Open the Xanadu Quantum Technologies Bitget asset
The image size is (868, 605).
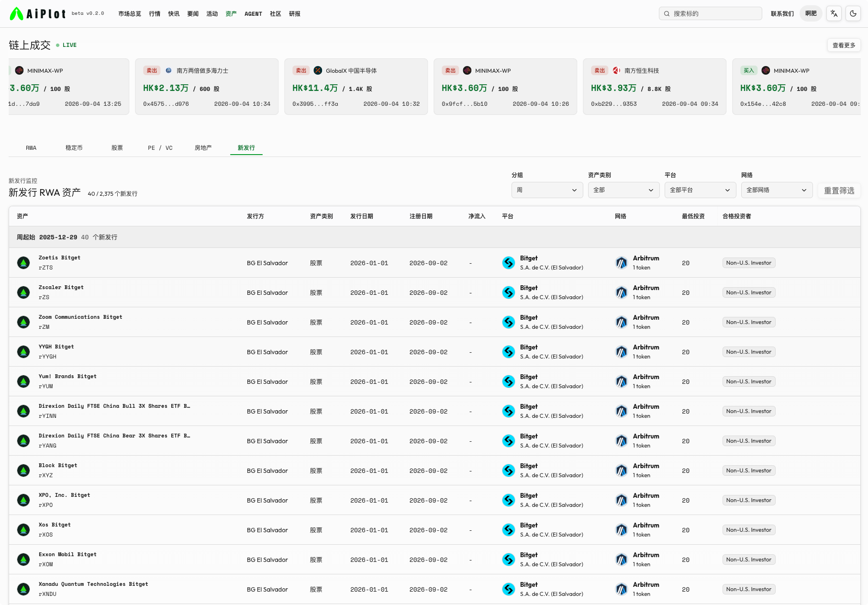93,584
